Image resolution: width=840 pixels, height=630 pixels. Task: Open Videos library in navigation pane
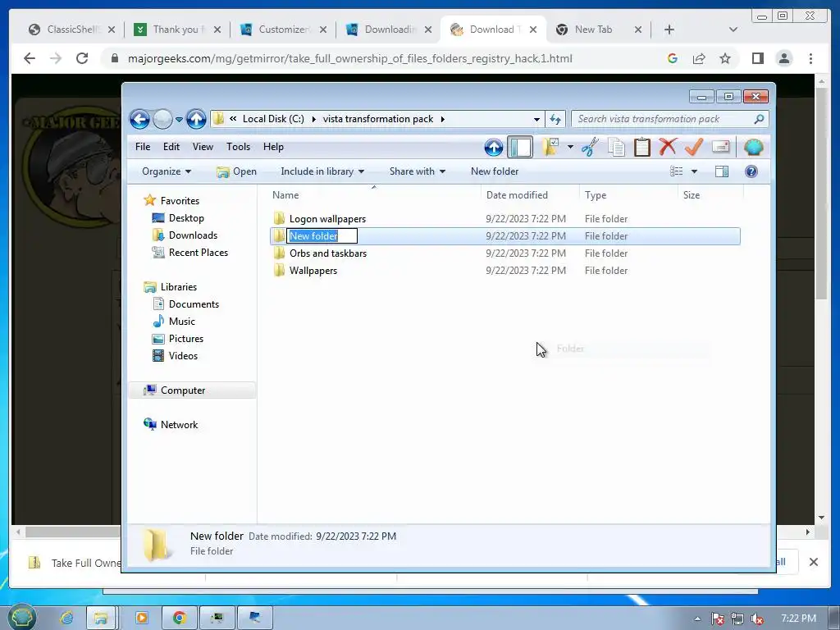click(x=183, y=356)
